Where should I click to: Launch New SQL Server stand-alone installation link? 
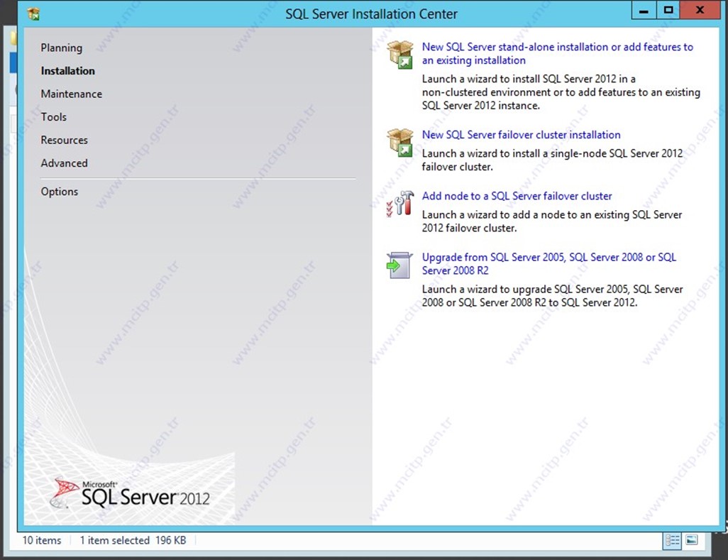tap(557, 53)
